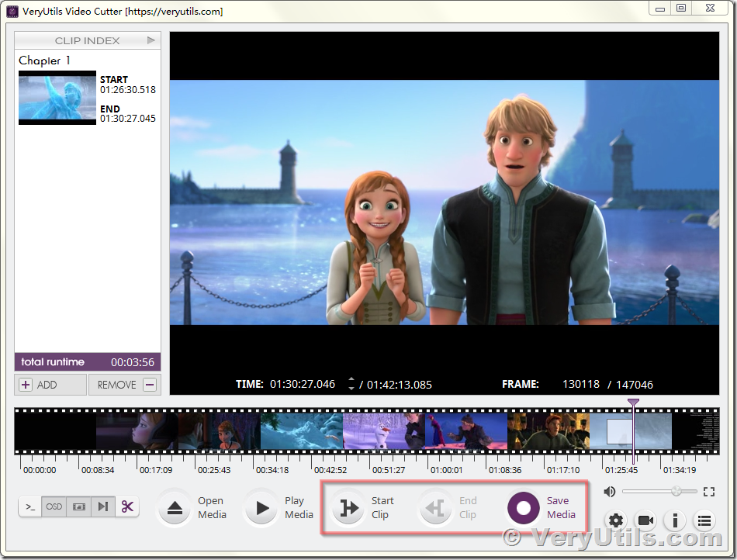
Task: Click the REMOVE clip button
Action: click(125, 385)
